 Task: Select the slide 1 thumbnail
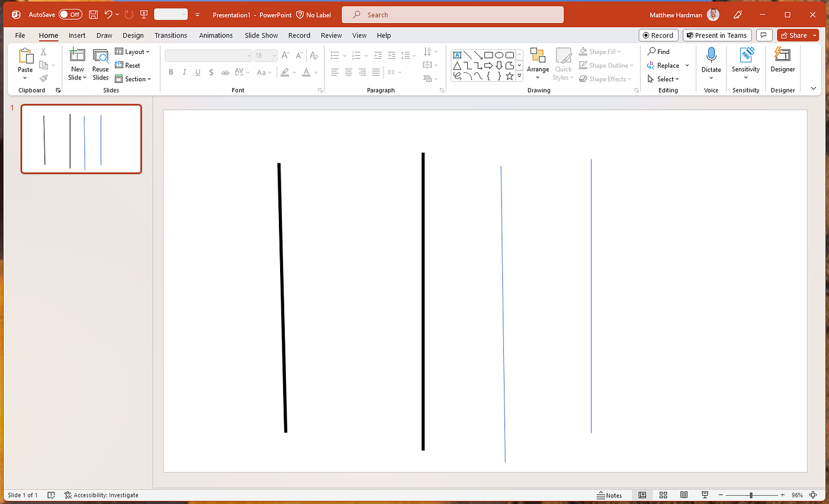coord(81,139)
